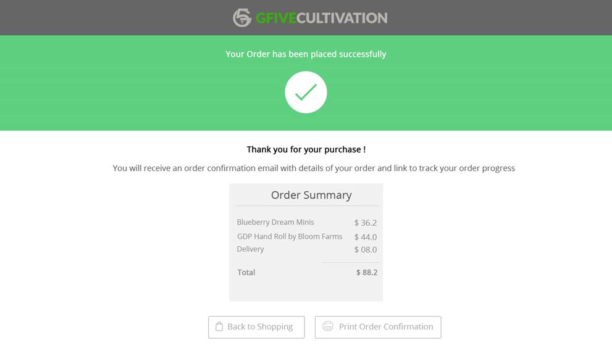The height and width of the screenshot is (364, 612).
Task: Click the $ 08.0 delivery fee
Action: (366, 249)
